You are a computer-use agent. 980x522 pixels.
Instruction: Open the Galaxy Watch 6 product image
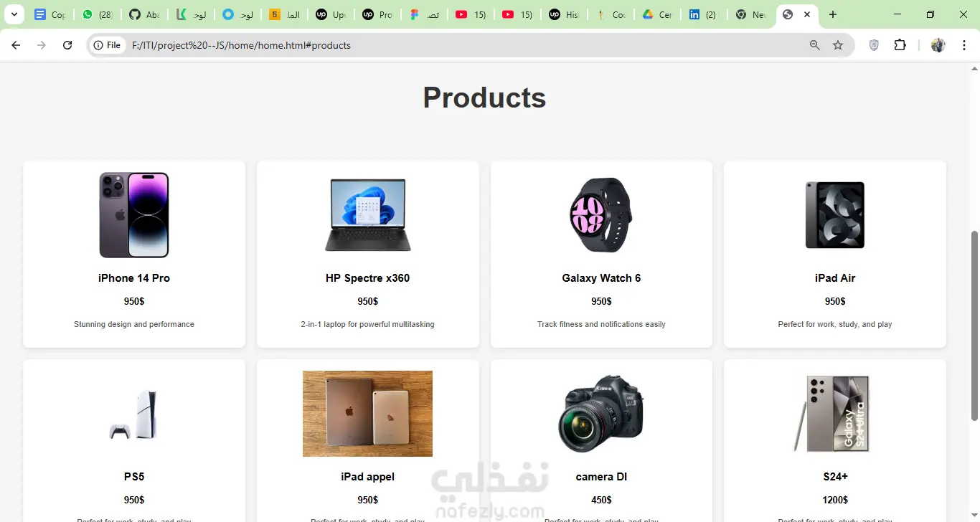[x=601, y=215]
